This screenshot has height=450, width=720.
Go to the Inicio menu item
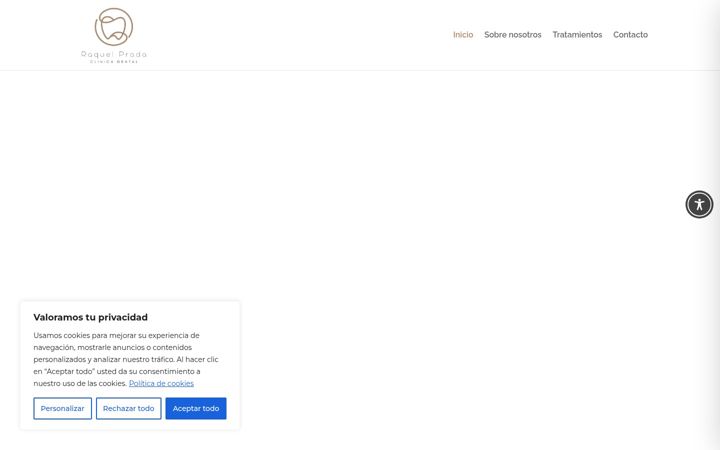(463, 35)
